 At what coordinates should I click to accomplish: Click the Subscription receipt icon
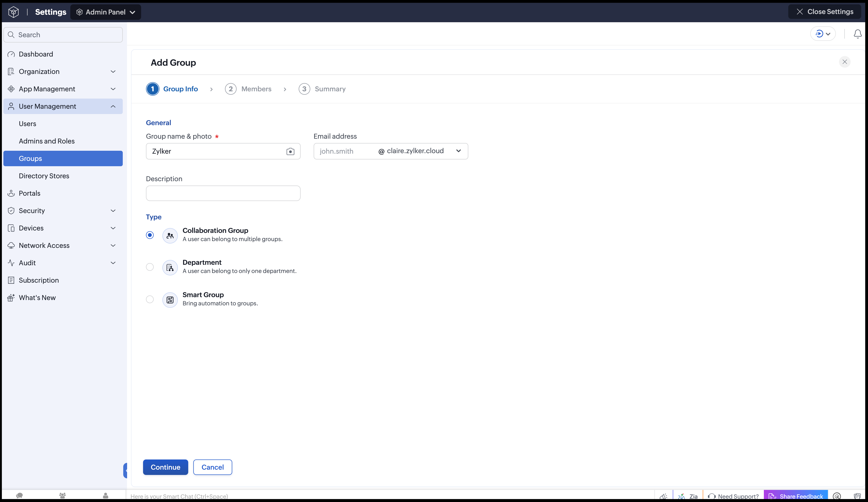click(11, 280)
